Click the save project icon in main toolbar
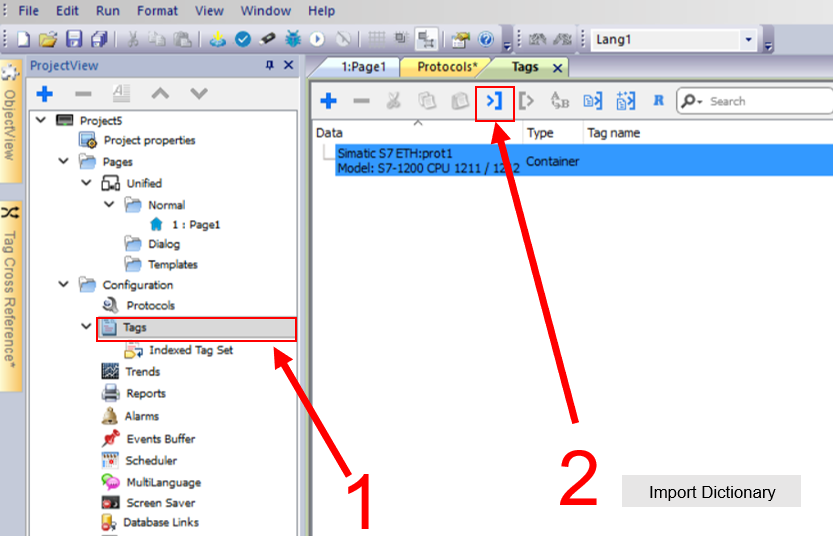Screen dimensions: 833x536 (x=74, y=40)
